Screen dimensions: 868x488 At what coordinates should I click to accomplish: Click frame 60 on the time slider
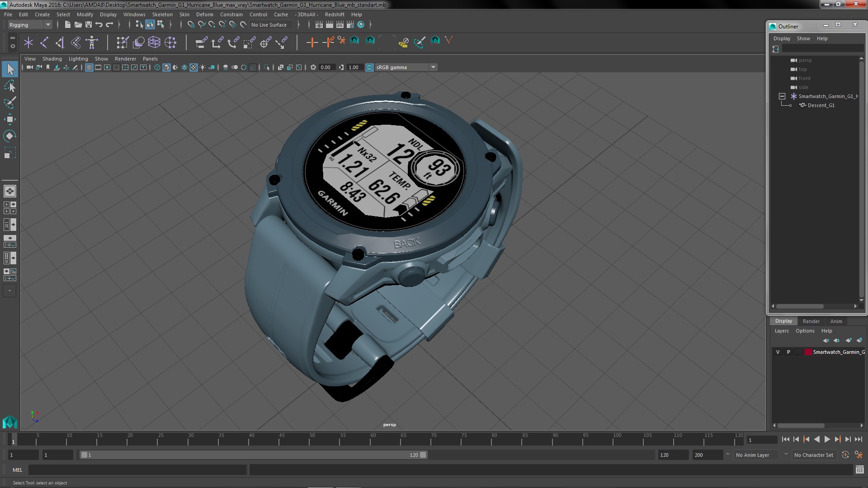(x=373, y=440)
